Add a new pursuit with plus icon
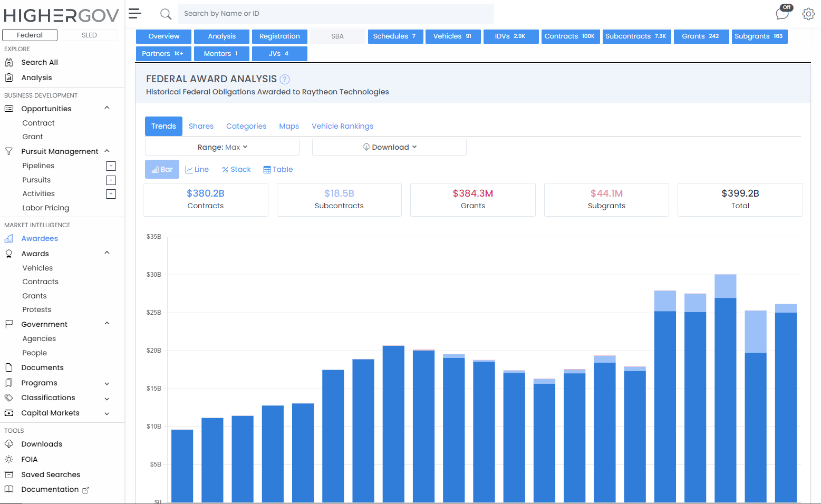821x504 pixels. (x=111, y=180)
